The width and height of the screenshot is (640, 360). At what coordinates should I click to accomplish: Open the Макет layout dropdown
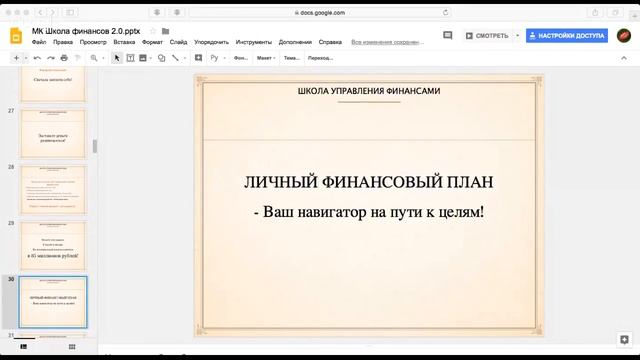[266, 58]
